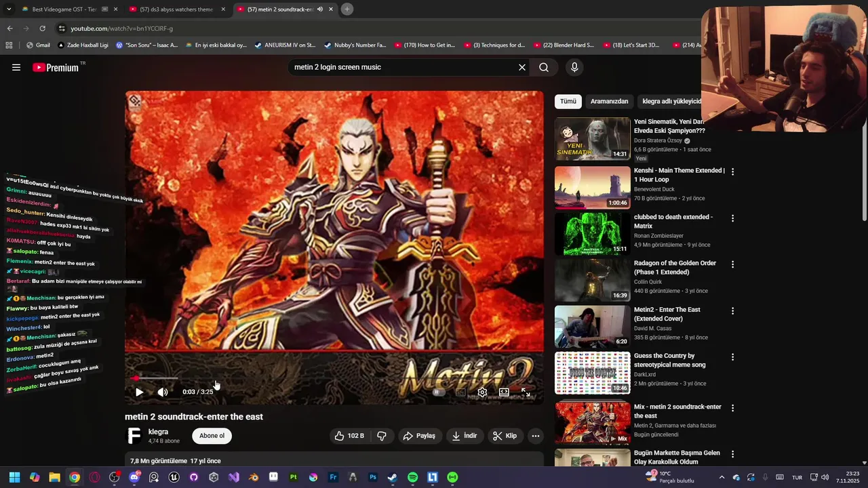Reload the current page

(42, 28)
